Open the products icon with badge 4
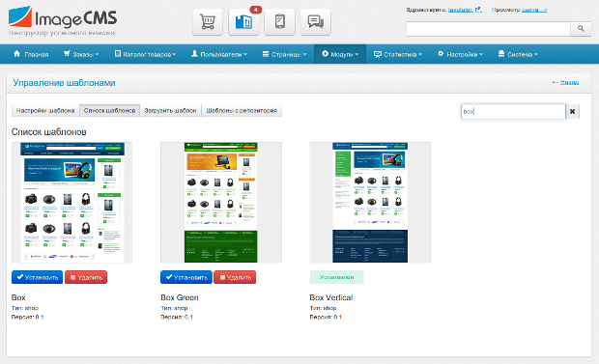 point(243,22)
